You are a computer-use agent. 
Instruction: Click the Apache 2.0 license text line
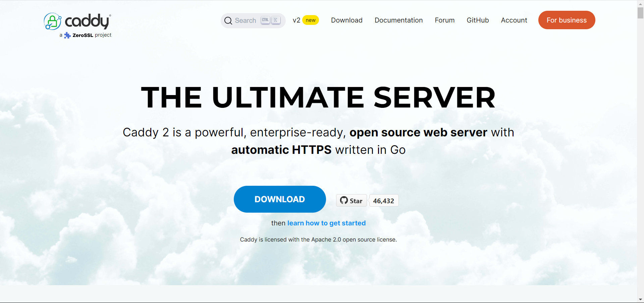click(318, 240)
